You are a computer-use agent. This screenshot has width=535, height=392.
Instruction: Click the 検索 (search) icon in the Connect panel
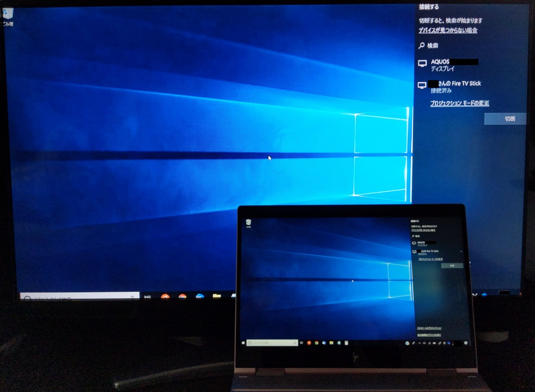(421, 45)
